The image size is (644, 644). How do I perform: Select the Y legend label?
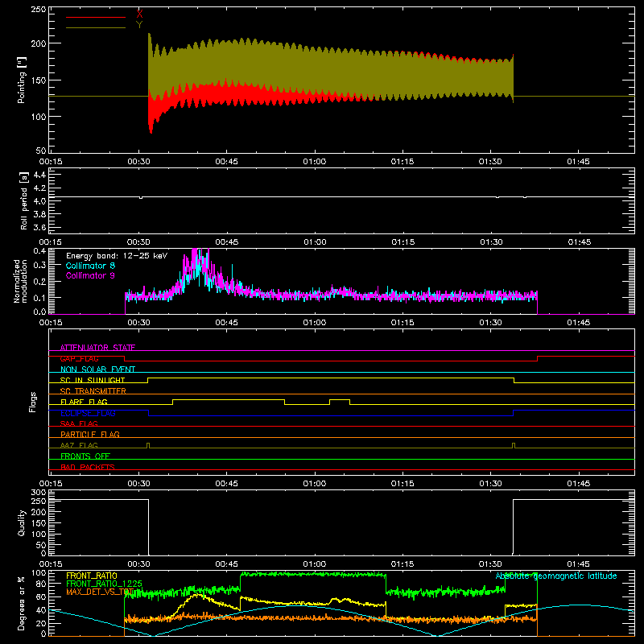click(x=139, y=25)
